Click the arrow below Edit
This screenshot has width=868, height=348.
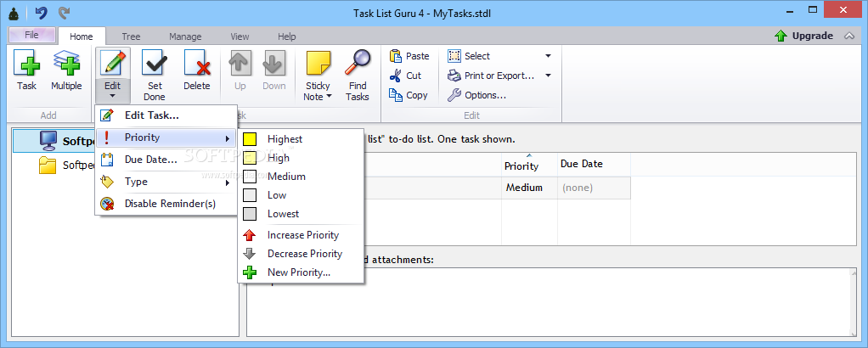(x=112, y=96)
